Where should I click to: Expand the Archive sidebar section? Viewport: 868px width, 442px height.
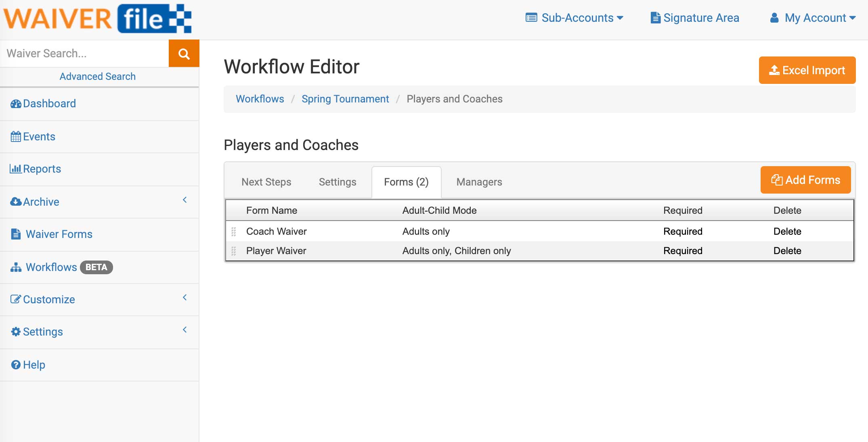pyautogui.click(x=185, y=200)
